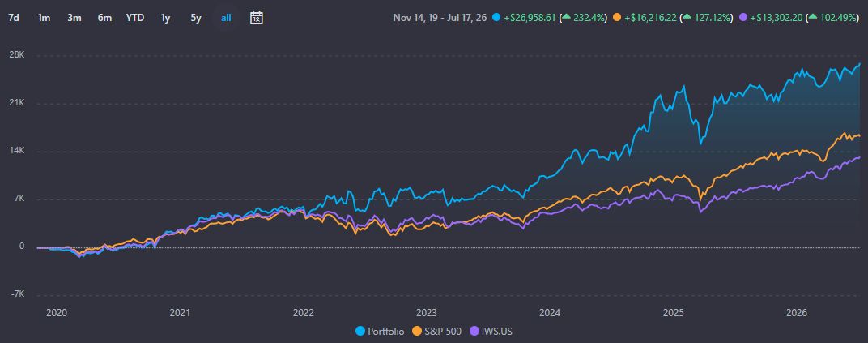The height and width of the screenshot is (343, 868).
Task: Toggle Portfolio series in legend
Action: pyautogui.click(x=379, y=332)
